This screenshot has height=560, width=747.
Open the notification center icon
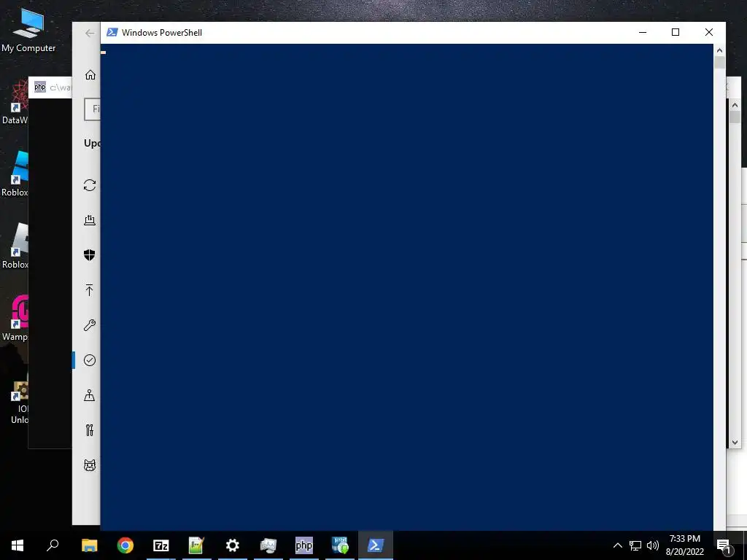[724, 545]
